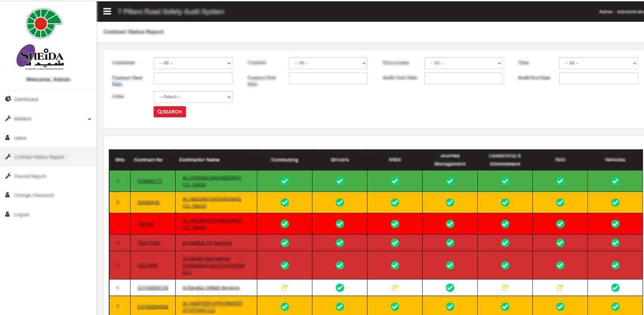Open Dashboard via the pie chart icon
The width and height of the screenshot is (644, 315).
(8, 99)
